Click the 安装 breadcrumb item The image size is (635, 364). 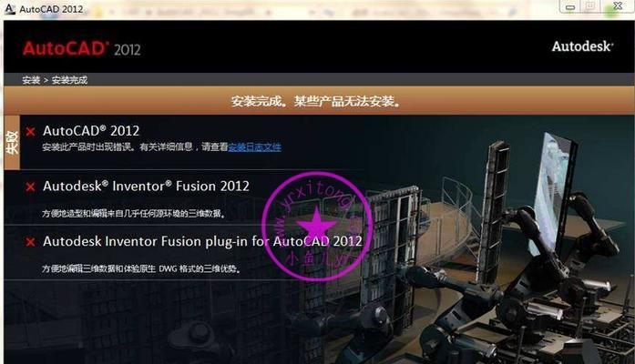click(31, 80)
